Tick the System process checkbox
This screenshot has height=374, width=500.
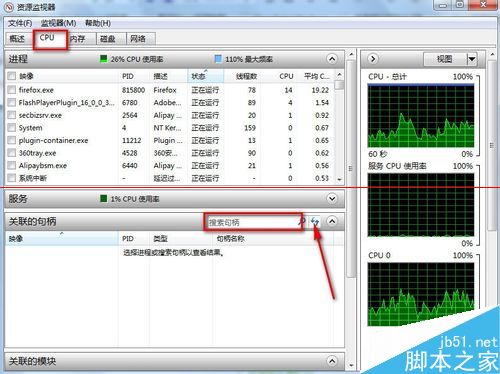[x=12, y=128]
